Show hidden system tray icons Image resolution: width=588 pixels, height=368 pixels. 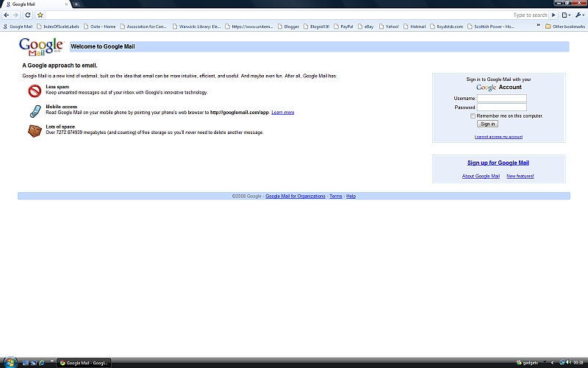(x=553, y=363)
